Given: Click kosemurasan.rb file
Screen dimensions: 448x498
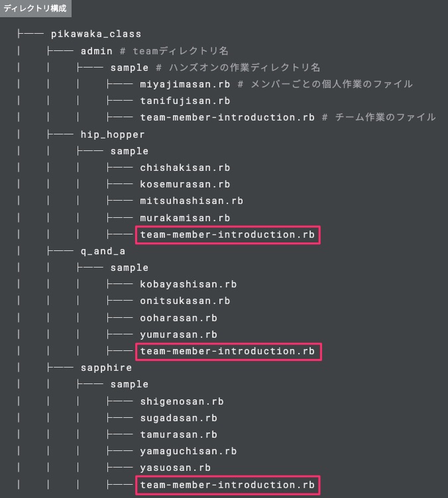Looking at the screenshot, I should [185, 184].
